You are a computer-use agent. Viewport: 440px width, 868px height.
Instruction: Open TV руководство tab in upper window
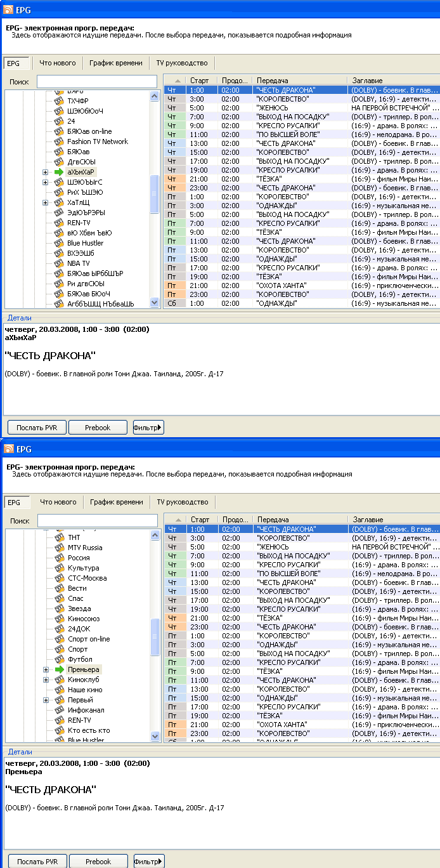182,63
